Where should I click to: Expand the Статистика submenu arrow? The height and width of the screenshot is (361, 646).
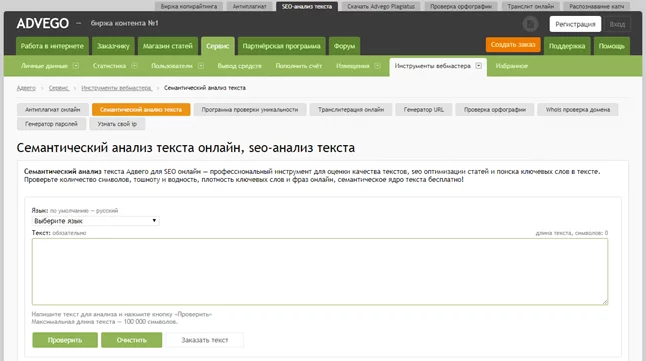tap(134, 66)
